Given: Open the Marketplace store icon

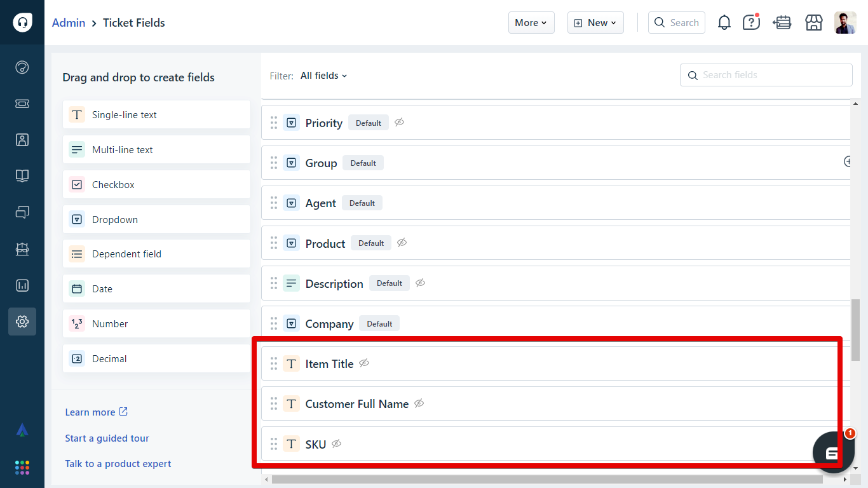Looking at the screenshot, I should coord(814,23).
